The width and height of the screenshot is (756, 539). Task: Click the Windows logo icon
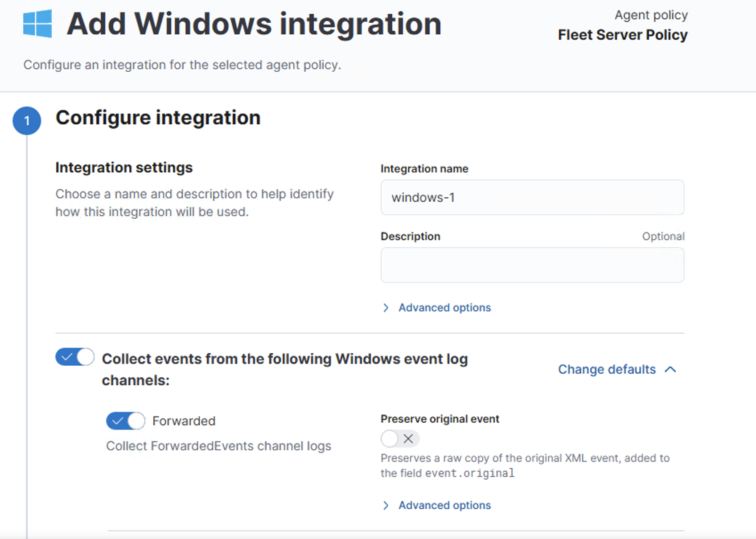pyautogui.click(x=37, y=24)
